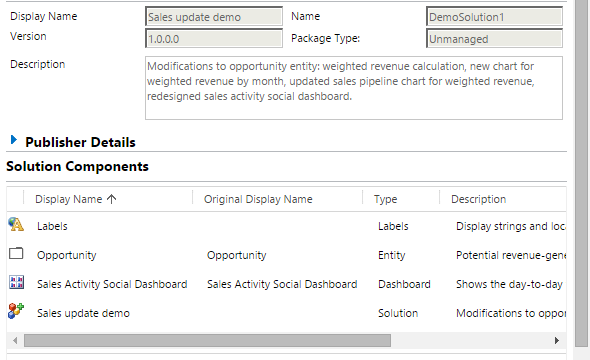The image size is (590, 360).
Task: Click the Sales Activity Social Dashboard icon
Action: pos(16,282)
